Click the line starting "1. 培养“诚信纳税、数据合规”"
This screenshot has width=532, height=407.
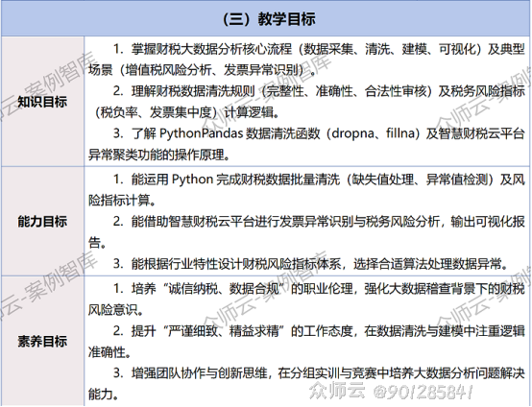319,289
